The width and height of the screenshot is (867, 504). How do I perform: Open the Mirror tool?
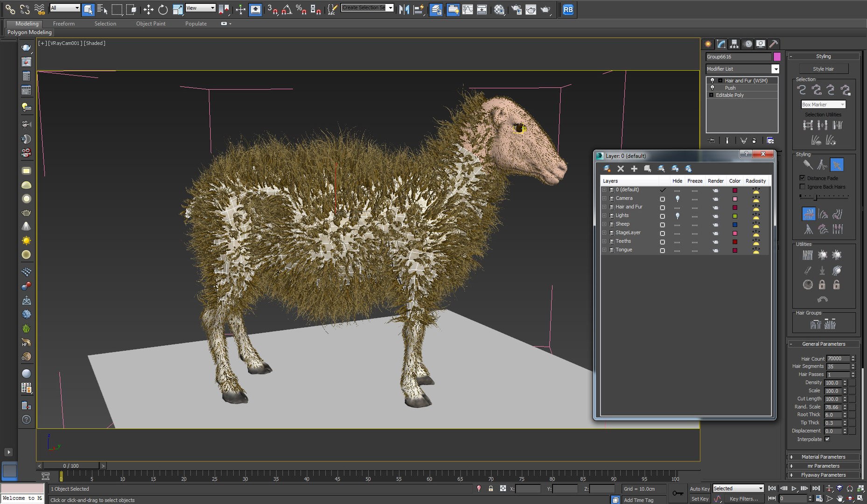pos(404,9)
